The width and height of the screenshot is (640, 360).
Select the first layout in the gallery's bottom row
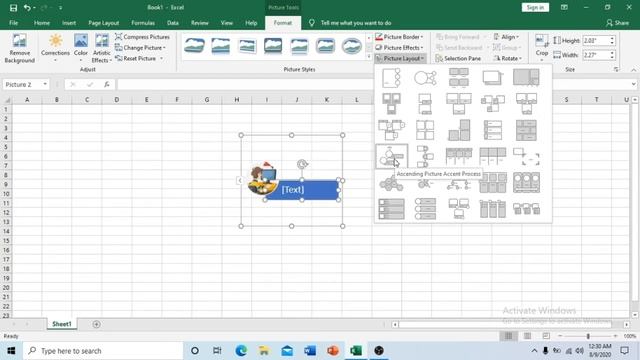point(391,209)
